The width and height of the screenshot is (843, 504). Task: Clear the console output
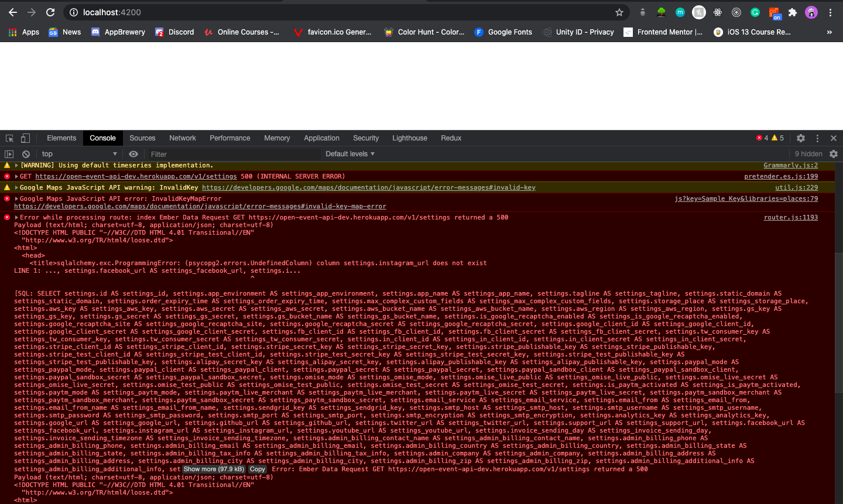(26, 154)
